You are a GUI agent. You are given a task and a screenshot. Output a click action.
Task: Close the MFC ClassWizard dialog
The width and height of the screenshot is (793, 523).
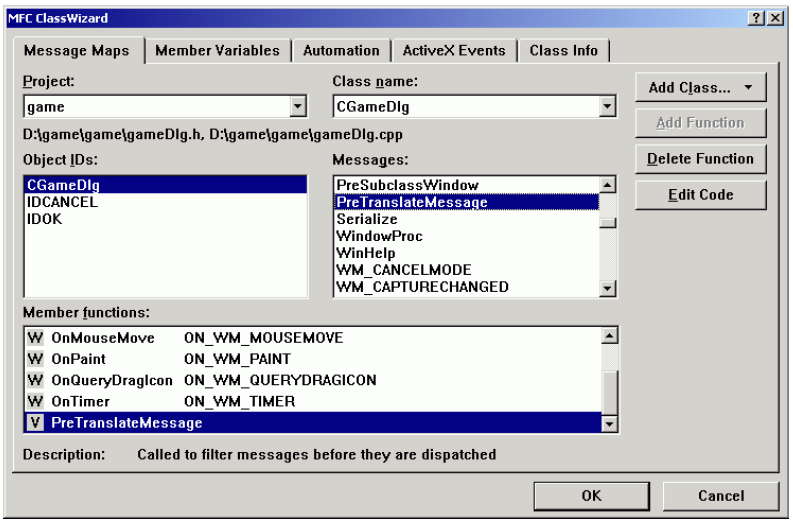[x=775, y=18]
